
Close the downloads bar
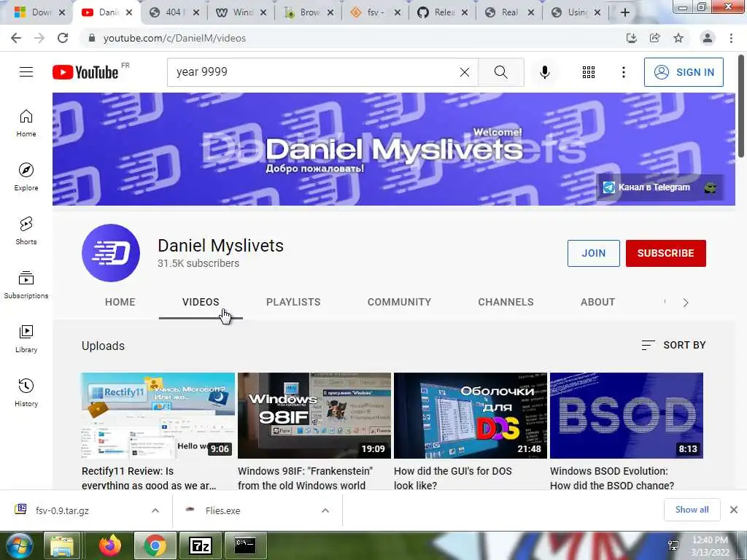734,510
